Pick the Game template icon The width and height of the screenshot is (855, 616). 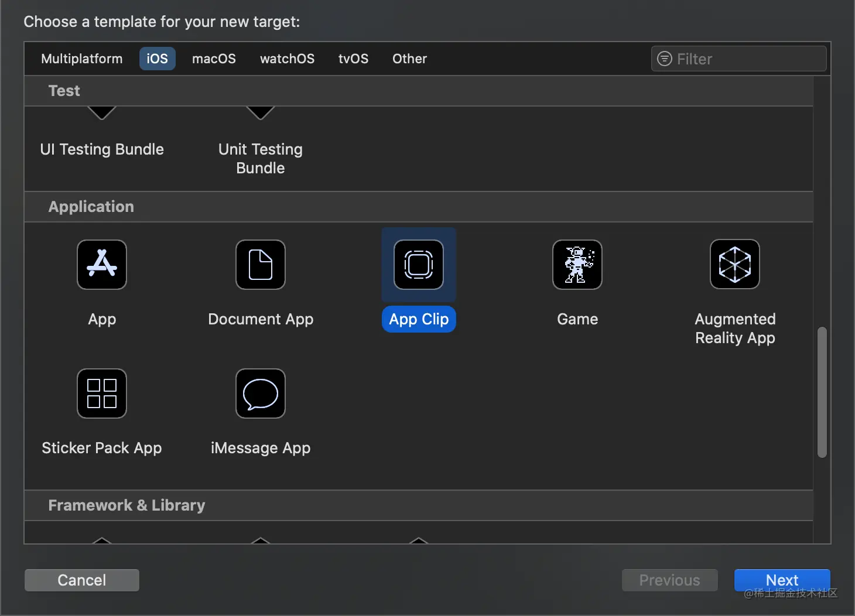click(x=577, y=265)
